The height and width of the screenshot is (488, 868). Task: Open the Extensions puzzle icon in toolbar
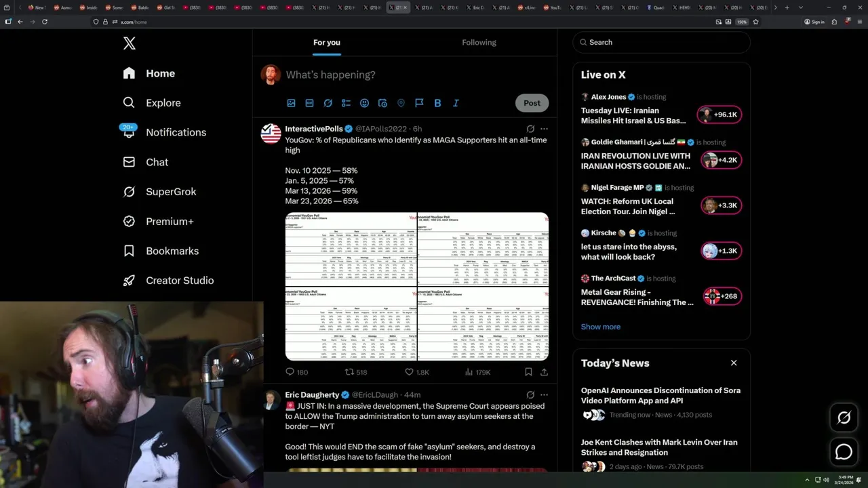pos(835,22)
